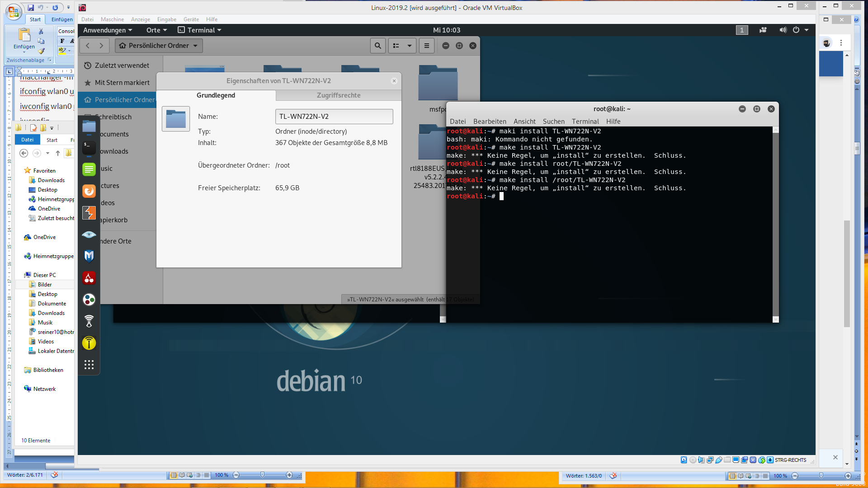Select Zuletzt verwendet in sidebar
Viewport: 868px width, 488px height.
click(122, 66)
